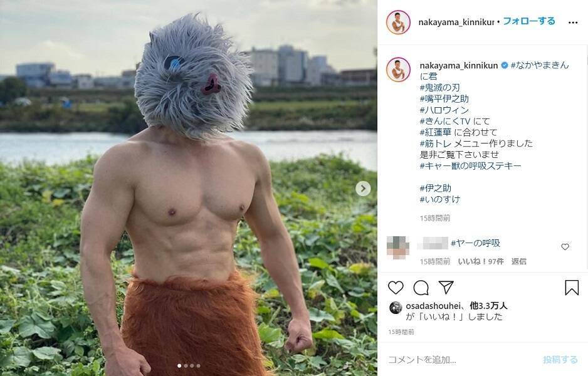Open hashtag #嘴平伊之助
588x376 pixels.
coord(444,99)
